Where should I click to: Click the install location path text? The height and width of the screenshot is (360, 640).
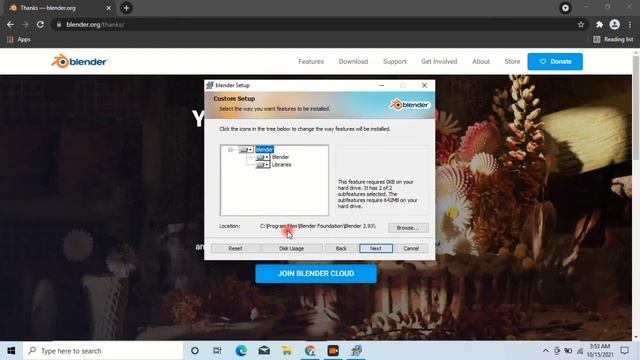(x=318, y=226)
